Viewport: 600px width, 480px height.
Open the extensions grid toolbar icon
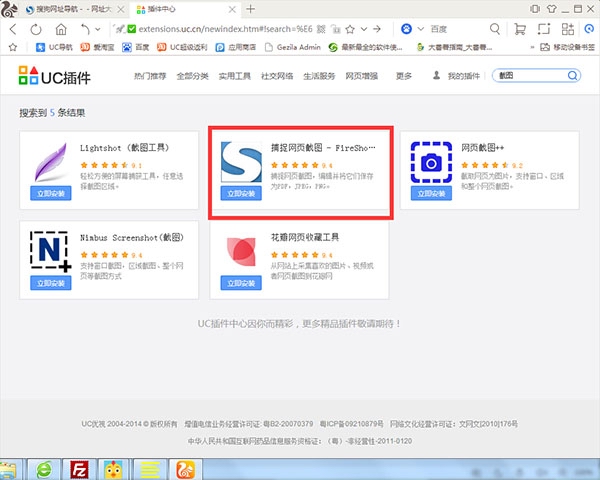[567, 29]
